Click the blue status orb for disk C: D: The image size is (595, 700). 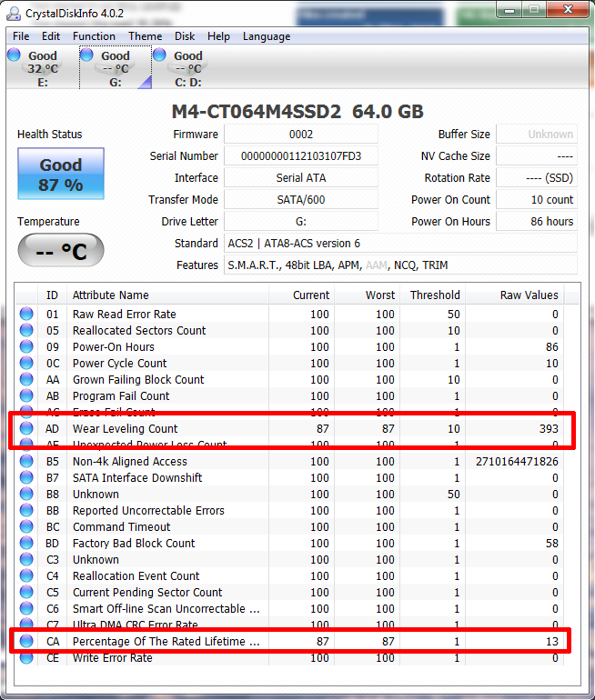click(159, 55)
